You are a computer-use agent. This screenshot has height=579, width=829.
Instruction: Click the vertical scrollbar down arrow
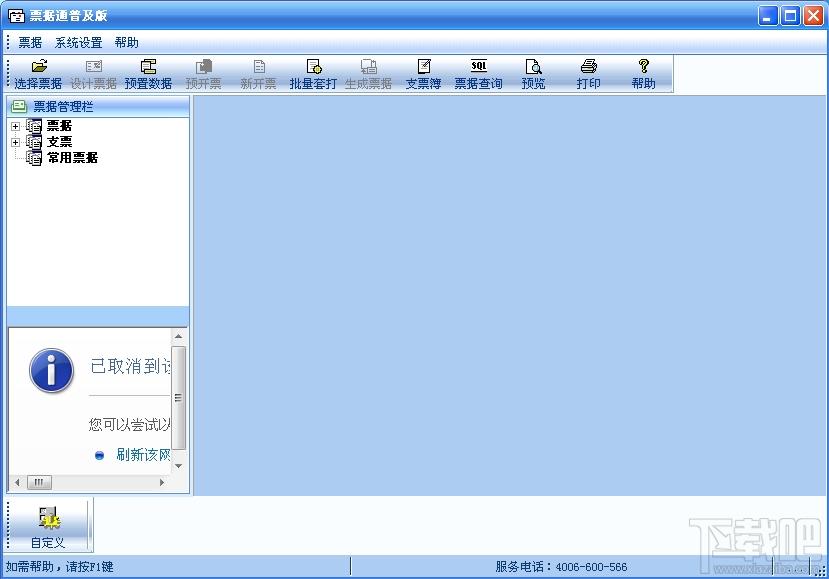tap(179, 466)
